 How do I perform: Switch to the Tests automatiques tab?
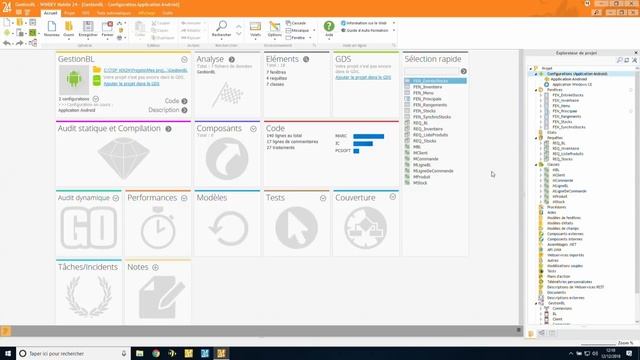click(113, 13)
